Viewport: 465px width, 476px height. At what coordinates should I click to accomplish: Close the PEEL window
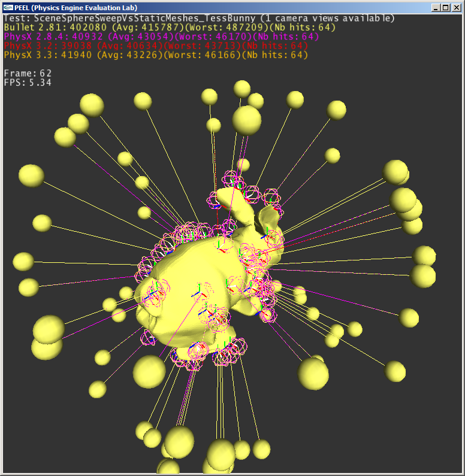coord(457,8)
